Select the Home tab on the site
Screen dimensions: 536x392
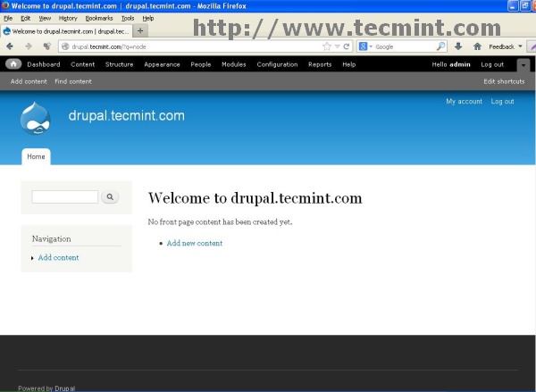(36, 156)
